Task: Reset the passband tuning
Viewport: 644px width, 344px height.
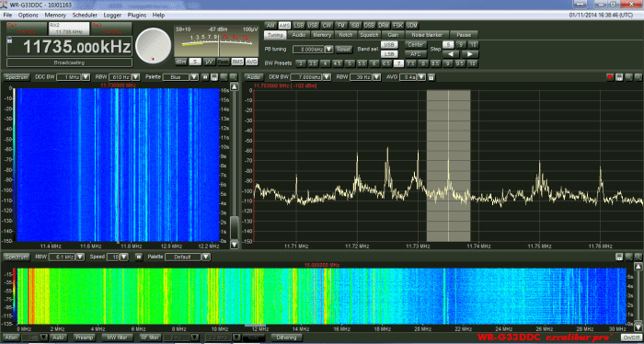Action: (344, 50)
